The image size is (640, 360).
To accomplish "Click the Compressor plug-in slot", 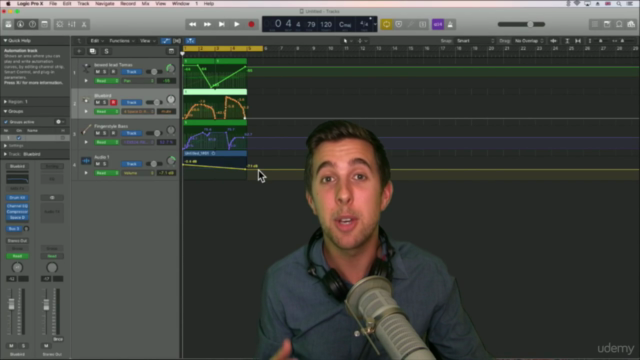I will click(x=17, y=212).
